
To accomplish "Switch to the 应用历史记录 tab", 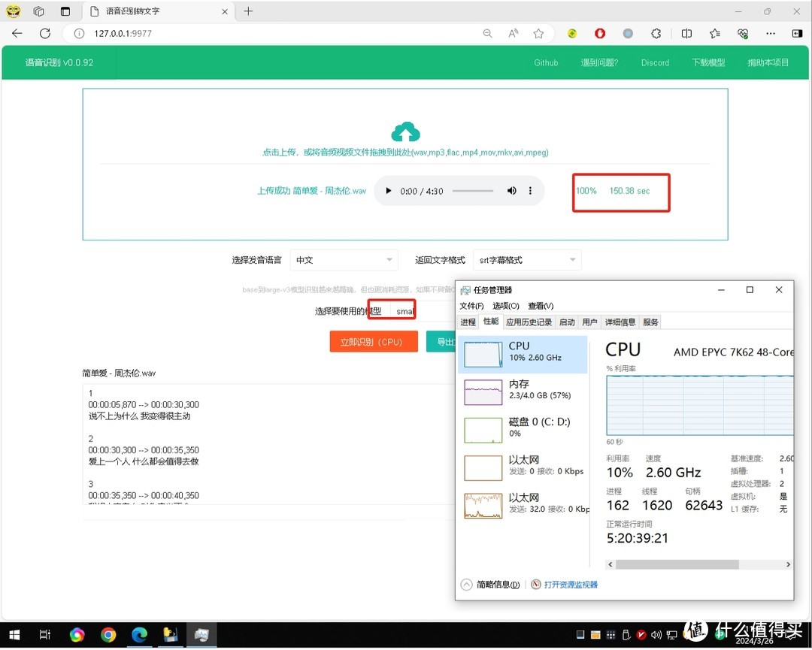I will (x=529, y=322).
